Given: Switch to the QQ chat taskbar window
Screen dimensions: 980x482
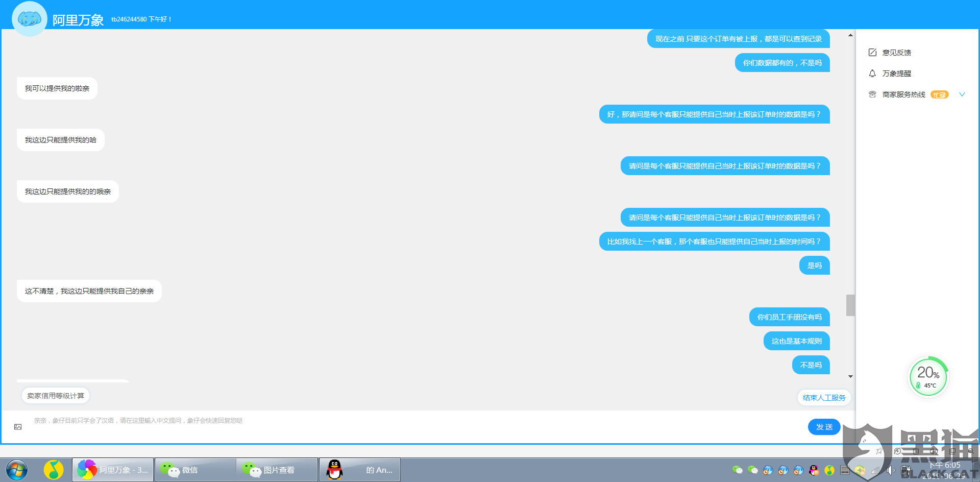Looking at the screenshot, I should point(360,470).
